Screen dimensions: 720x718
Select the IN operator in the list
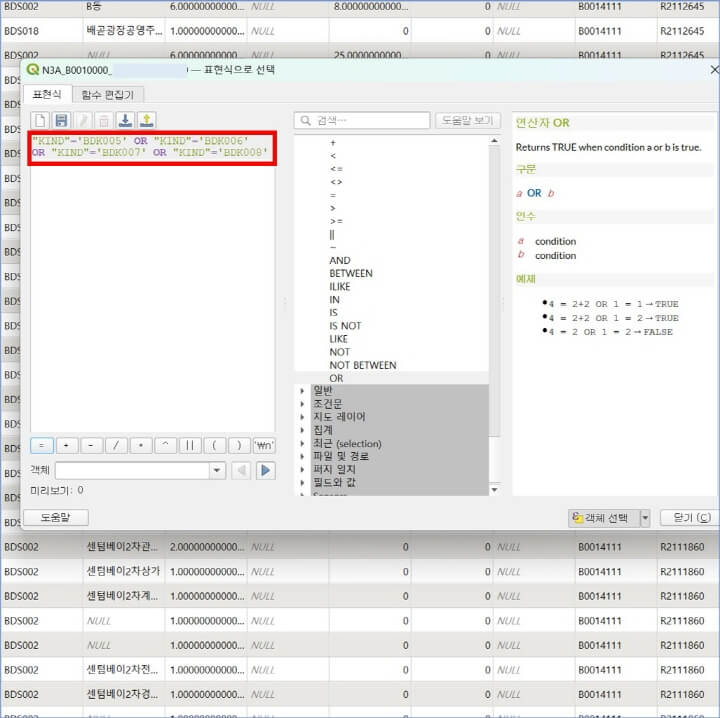(x=334, y=299)
